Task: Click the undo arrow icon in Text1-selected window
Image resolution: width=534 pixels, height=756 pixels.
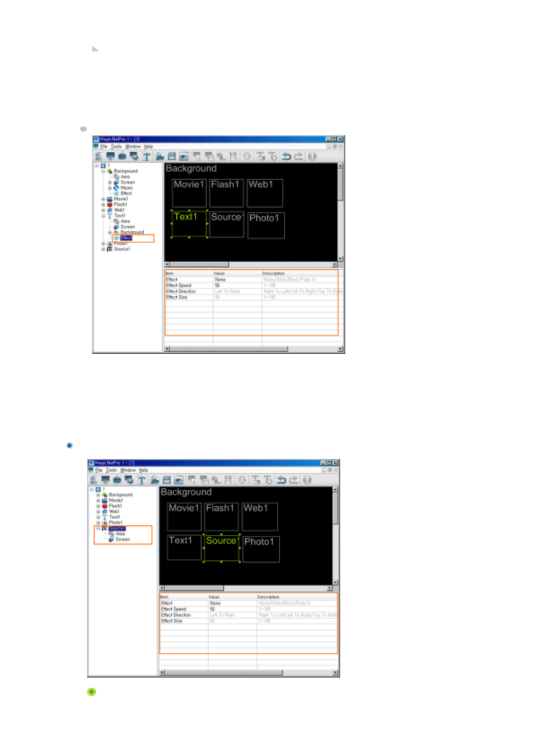Action: click(x=286, y=156)
